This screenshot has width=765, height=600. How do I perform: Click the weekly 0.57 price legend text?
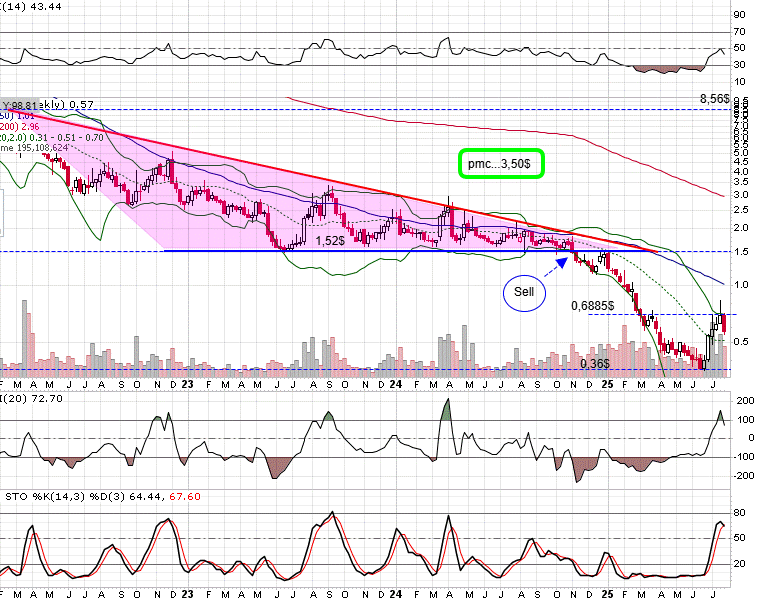point(67,105)
